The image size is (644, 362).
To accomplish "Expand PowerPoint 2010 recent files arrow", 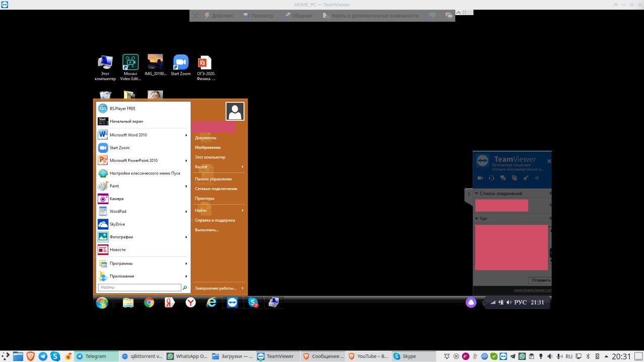I will click(x=186, y=160).
